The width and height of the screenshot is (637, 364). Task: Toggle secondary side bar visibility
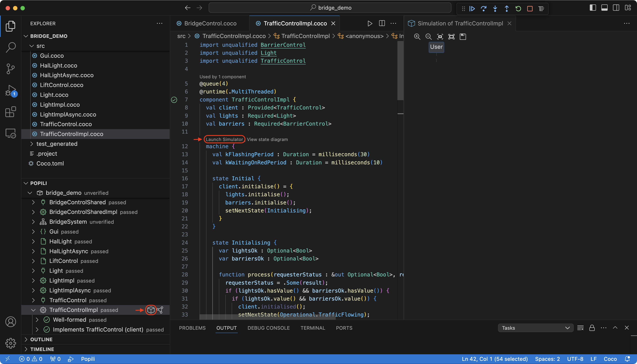(616, 8)
